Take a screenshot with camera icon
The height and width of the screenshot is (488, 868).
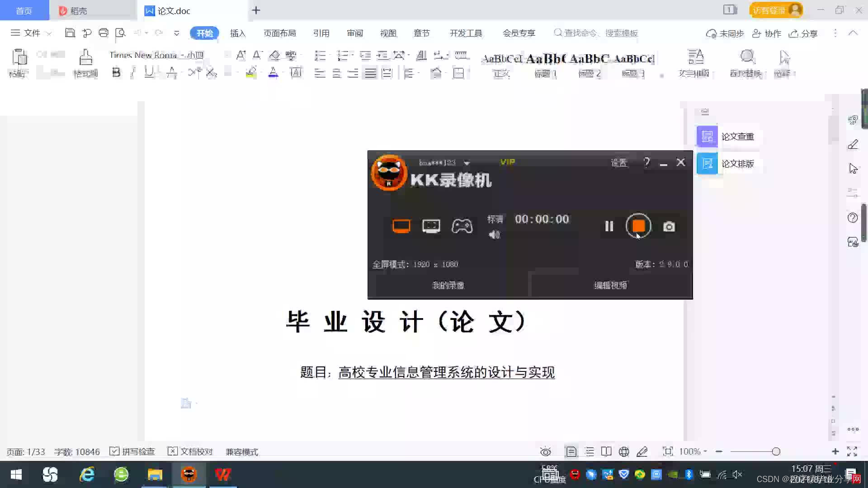669,226
